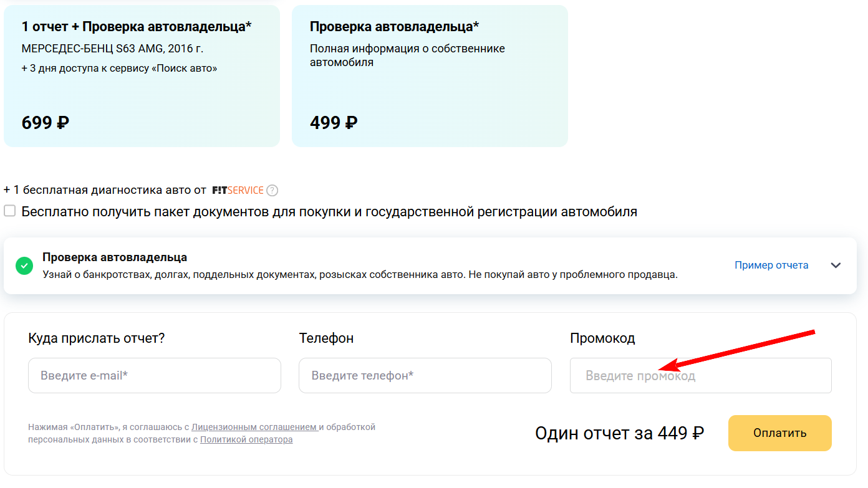Open the sample report via Пример отчета

771,265
